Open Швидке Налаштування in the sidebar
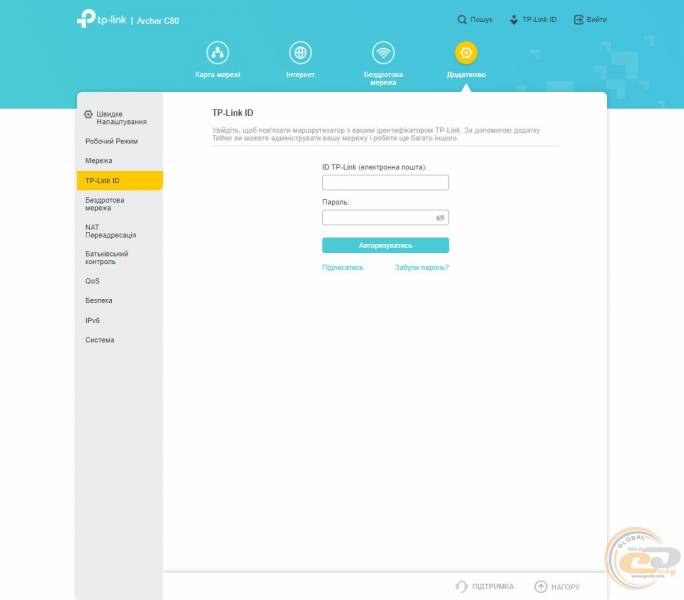The width and height of the screenshot is (684, 600). tap(121, 118)
